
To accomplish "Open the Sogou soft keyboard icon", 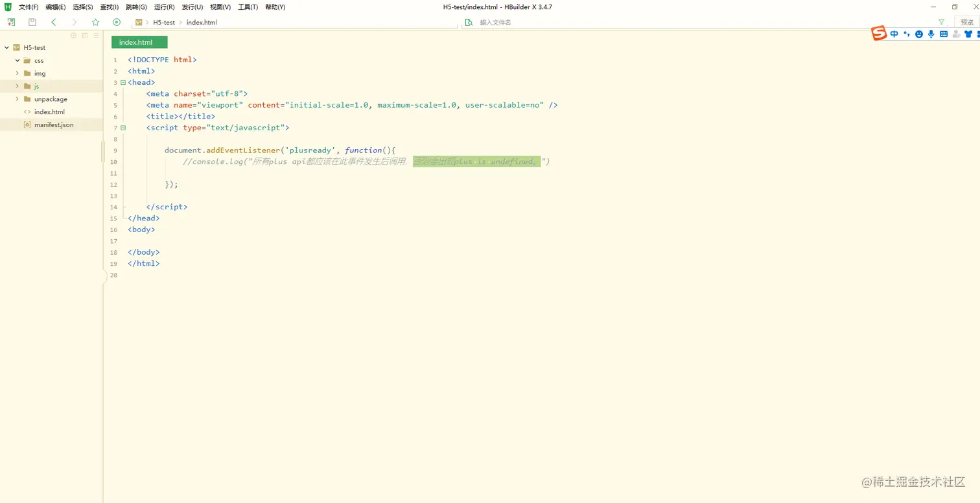I will point(944,34).
